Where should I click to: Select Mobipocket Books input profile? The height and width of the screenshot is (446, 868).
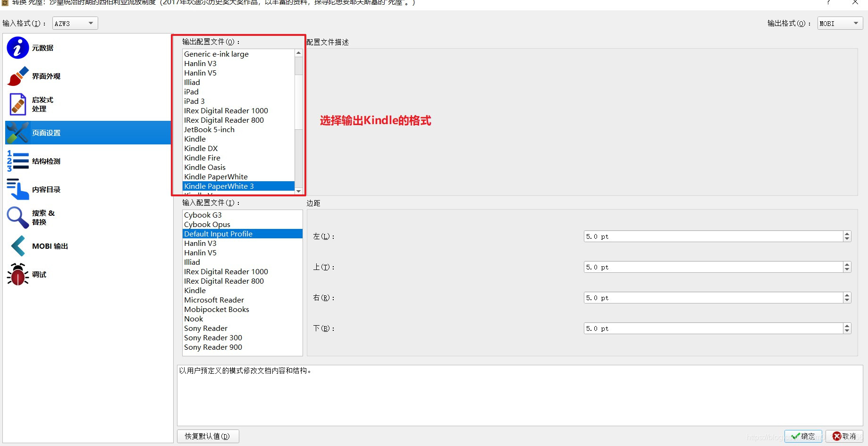click(243, 309)
